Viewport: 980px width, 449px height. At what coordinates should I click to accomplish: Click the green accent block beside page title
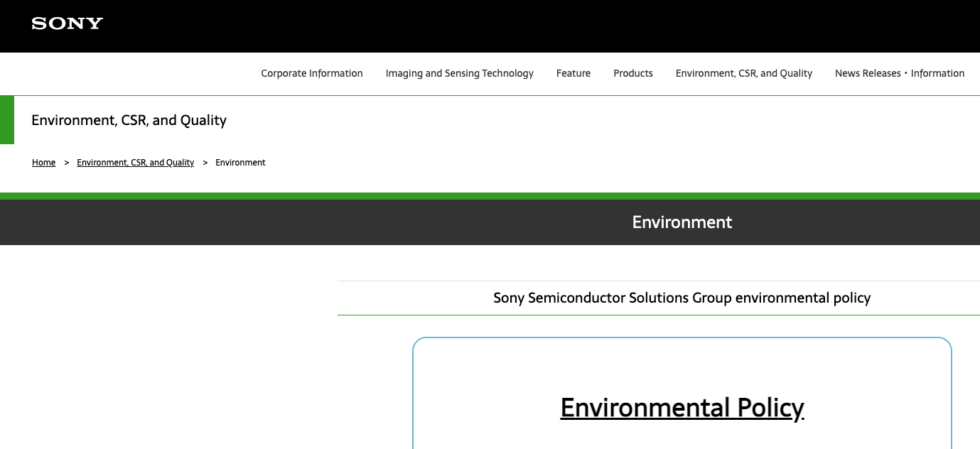pos(7,120)
